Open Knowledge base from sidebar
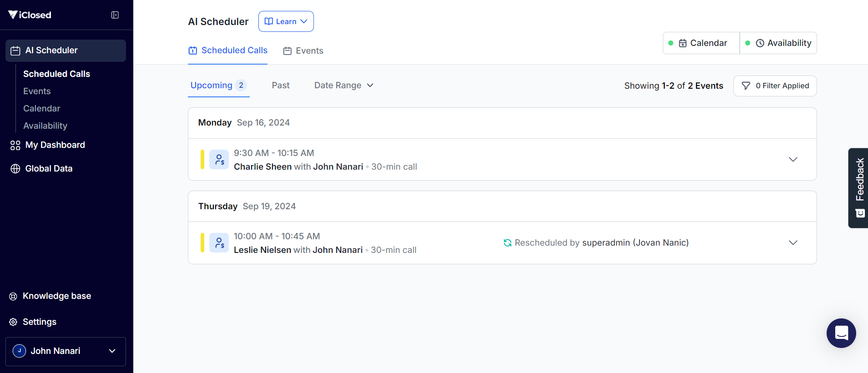The image size is (868, 373). click(56, 296)
